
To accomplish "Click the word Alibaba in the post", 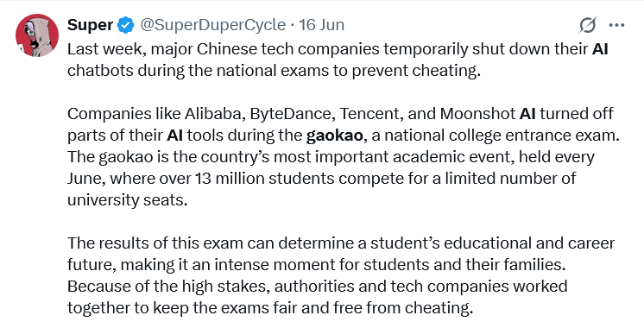I will click(x=212, y=114).
